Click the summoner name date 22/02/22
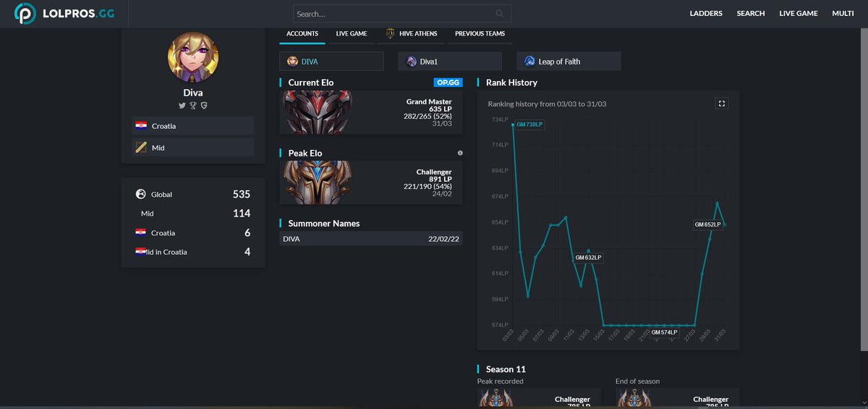Viewport: 868px width, 409px height. 443,239
